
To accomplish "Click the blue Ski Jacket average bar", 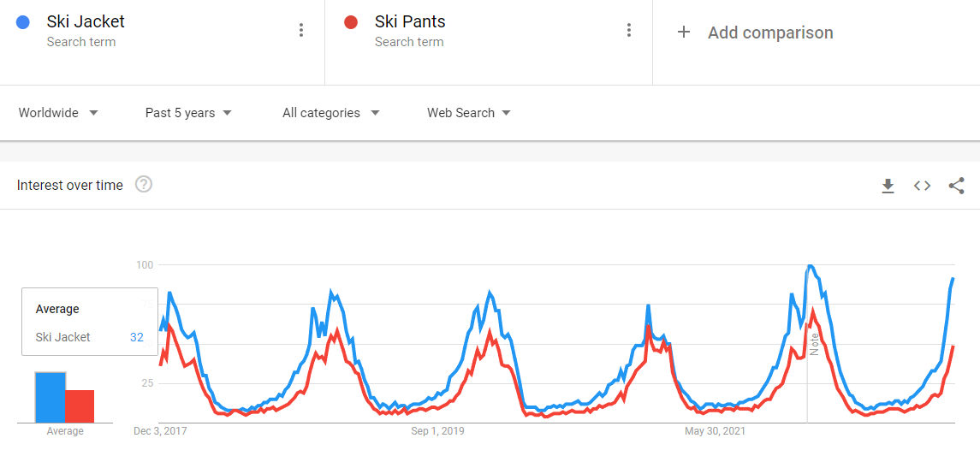I will click(50, 397).
